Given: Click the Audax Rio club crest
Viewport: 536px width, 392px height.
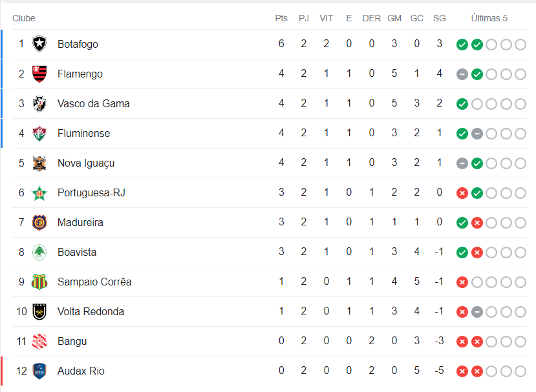Looking at the screenshot, I should [x=39, y=371].
